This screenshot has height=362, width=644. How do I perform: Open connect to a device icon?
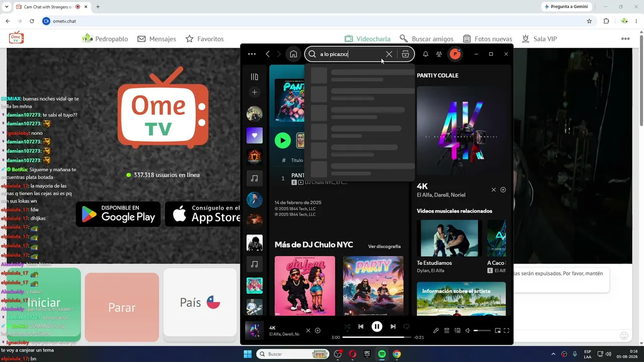(x=457, y=330)
